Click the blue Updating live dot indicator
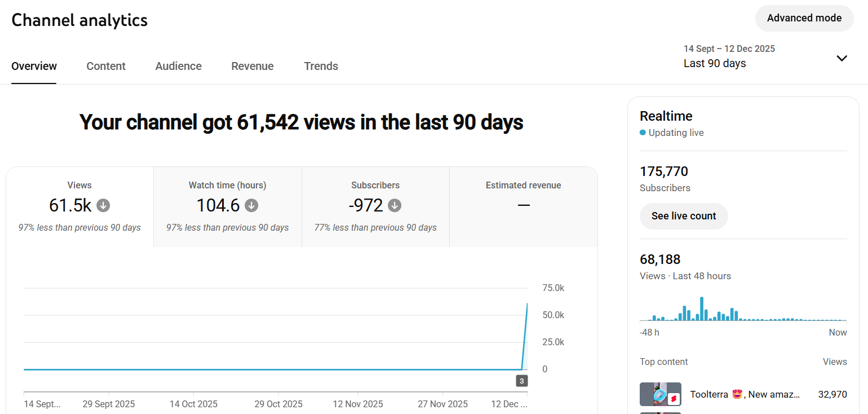 point(643,133)
